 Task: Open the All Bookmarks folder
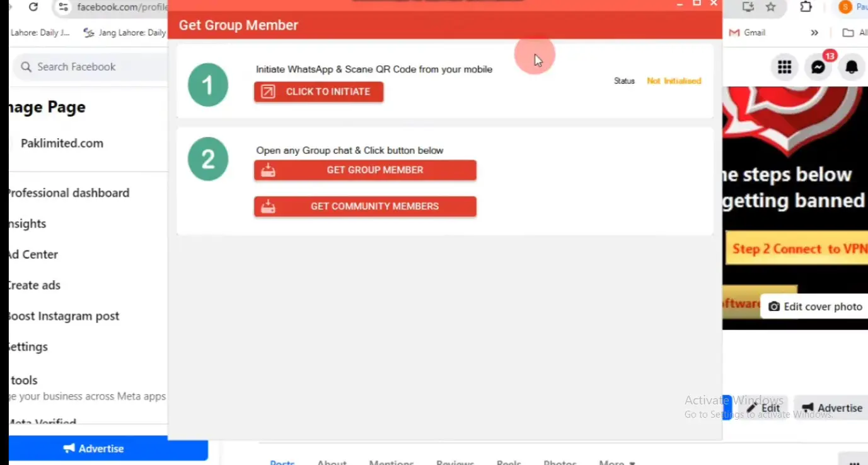(854, 33)
